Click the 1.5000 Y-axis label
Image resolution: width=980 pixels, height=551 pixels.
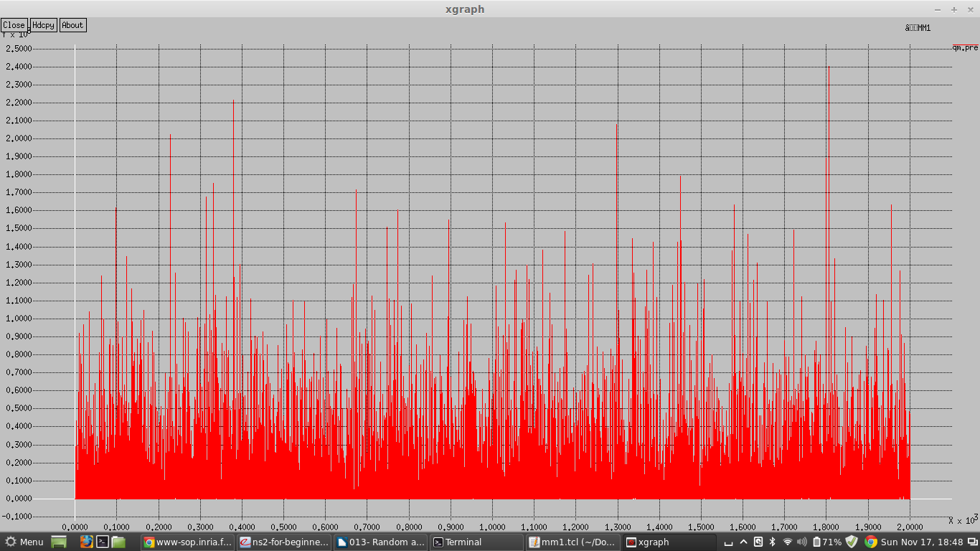pyautogui.click(x=18, y=228)
